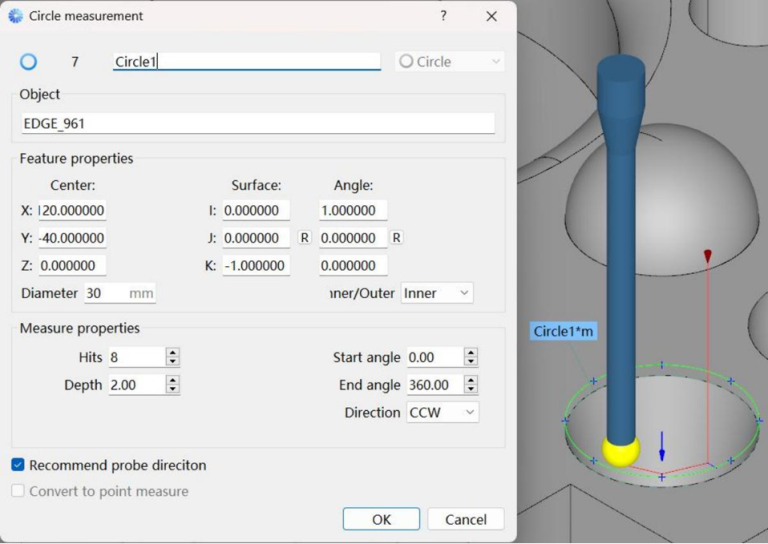Click the R button next to Surface J
Screen dimensions: 768x544
(305, 238)
